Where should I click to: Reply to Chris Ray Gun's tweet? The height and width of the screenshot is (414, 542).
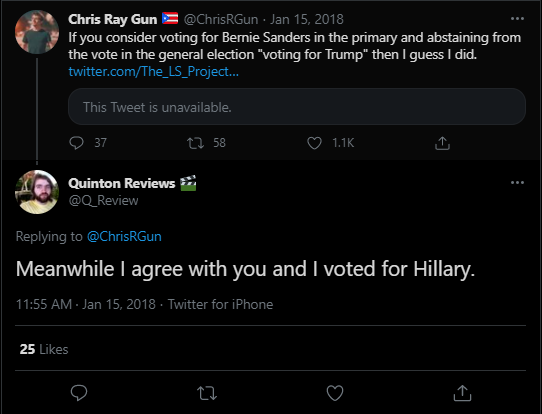click(x=76, y=143)
